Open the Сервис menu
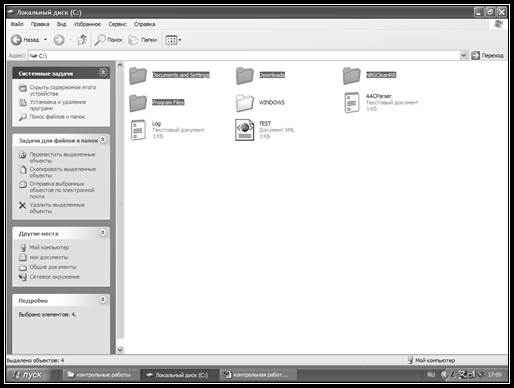The height and width of the screenshot is (388, 514). [117, 24]
